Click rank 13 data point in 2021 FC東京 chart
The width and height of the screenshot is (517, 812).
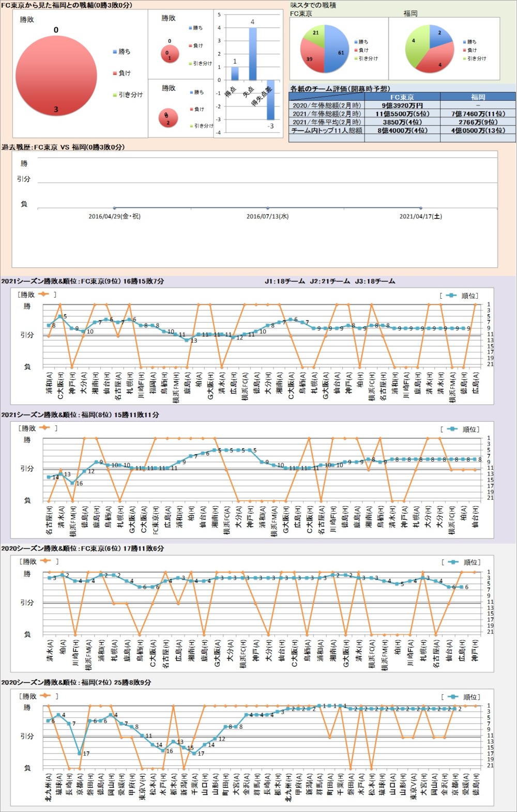[x=187, y=340]
